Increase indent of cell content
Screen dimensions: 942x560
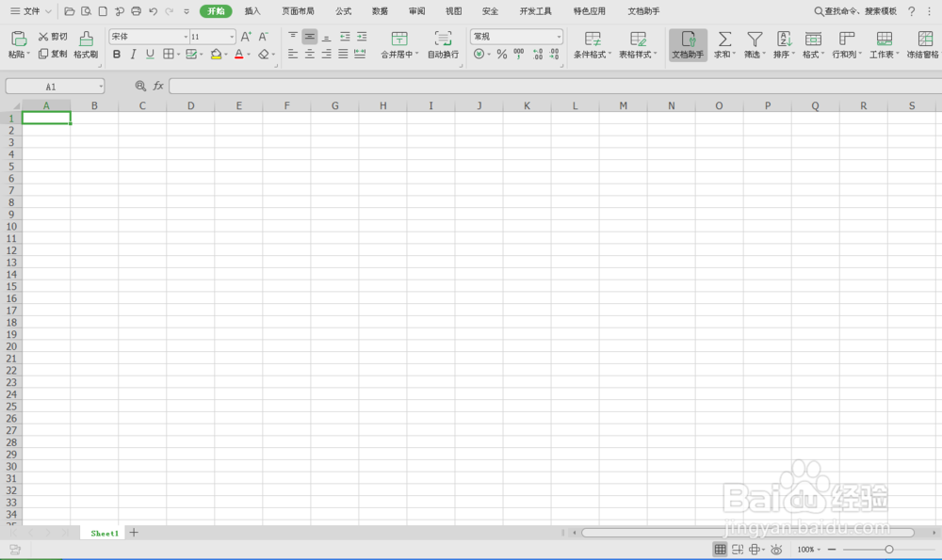(x=362, y=37)
